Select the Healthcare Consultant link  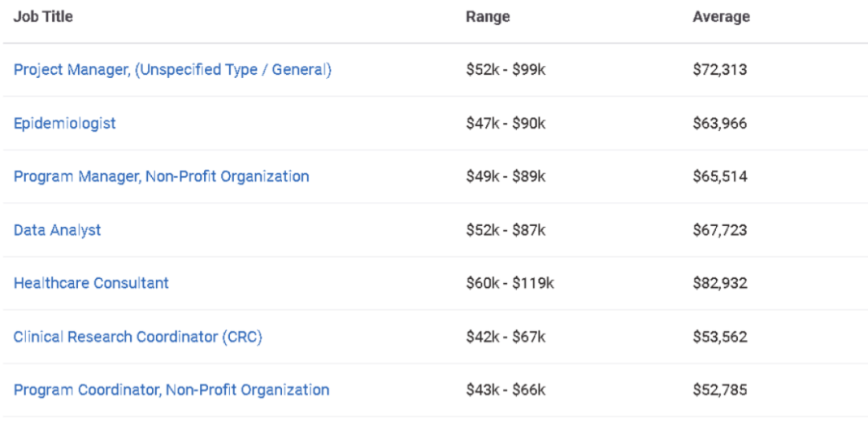click(91, 283)
